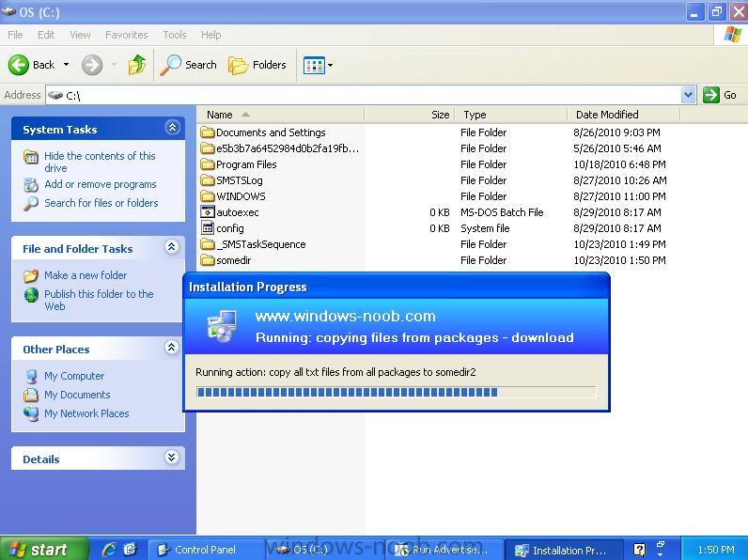The image size is (748, 560).
Task: Select the SMSTSLog folder icon
Action: [x=208, y=180]
